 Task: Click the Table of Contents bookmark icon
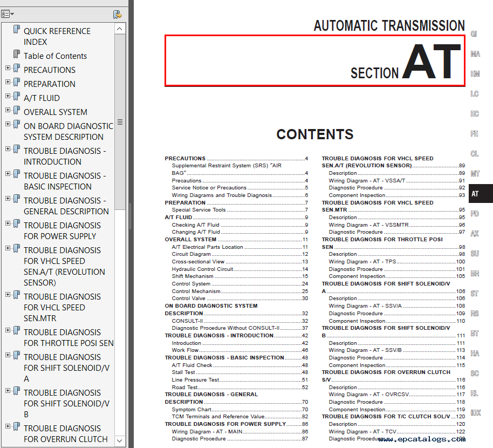(x=17, y=55)
